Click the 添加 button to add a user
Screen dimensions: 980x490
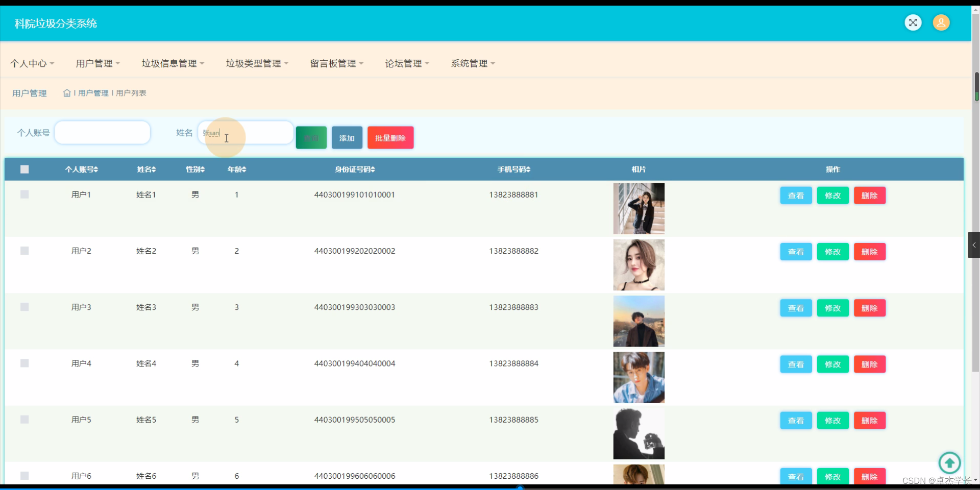click(347, 137)
